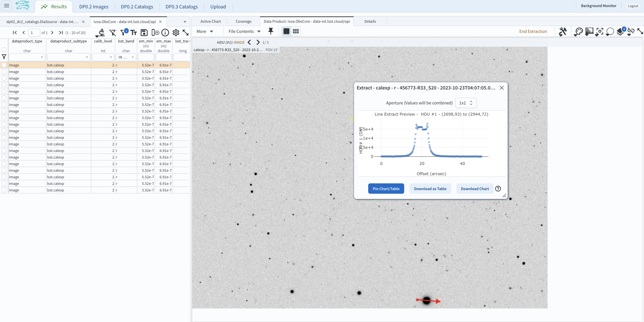644x322 pixels.
Task: Click Download as Table button
Action: pyautogui.click(x=430, y=188)
